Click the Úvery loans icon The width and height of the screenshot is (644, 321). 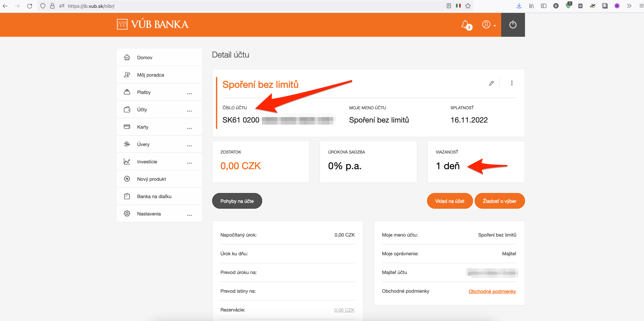coord(127,144)
